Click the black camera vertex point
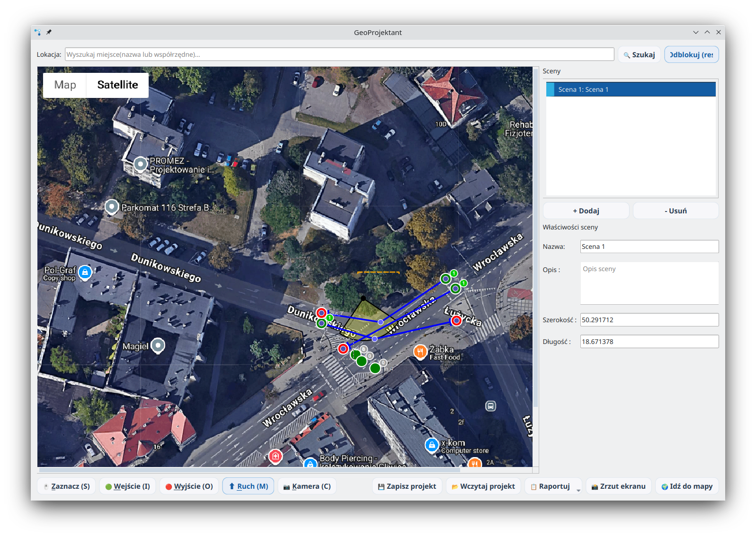Screen dimensions: 756x537 pos(363,298)
